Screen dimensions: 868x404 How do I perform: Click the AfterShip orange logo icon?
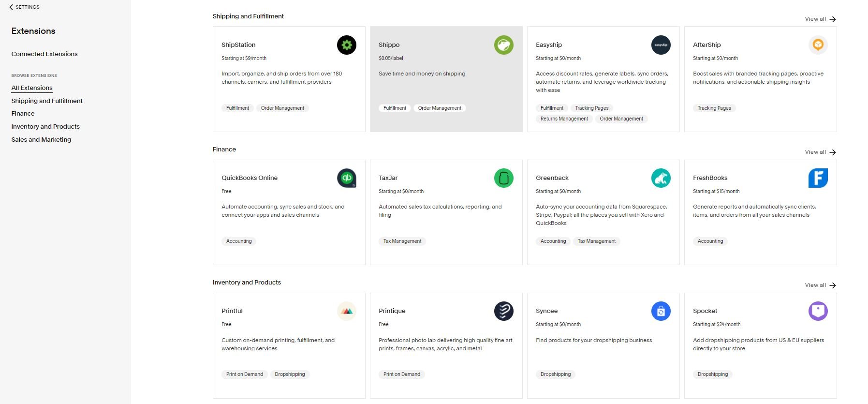pos(818,45)
